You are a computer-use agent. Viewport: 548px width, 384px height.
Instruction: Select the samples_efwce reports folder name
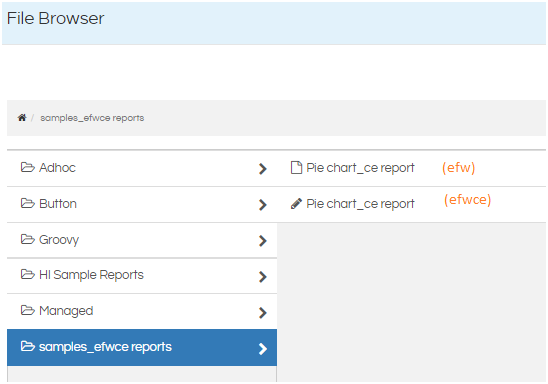point(105,347)
